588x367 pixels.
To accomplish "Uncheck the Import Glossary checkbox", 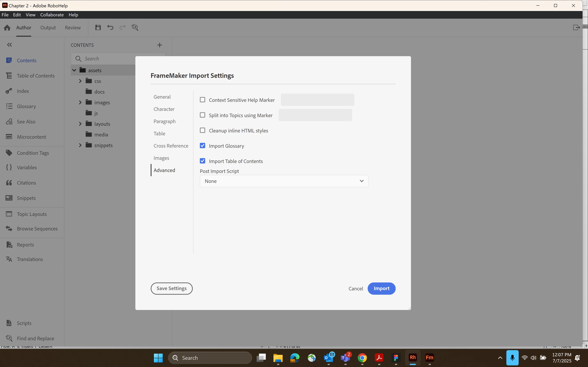I will (202, 146).
